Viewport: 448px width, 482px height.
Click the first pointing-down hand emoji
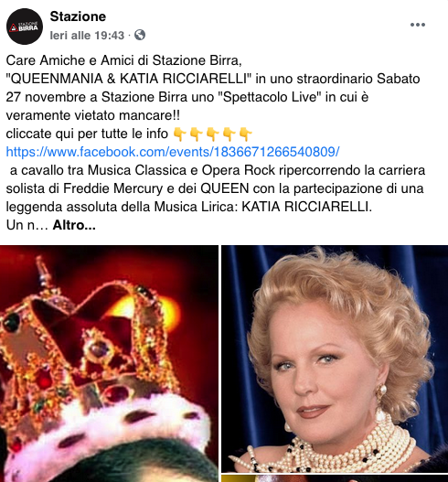tap(180, 134)
